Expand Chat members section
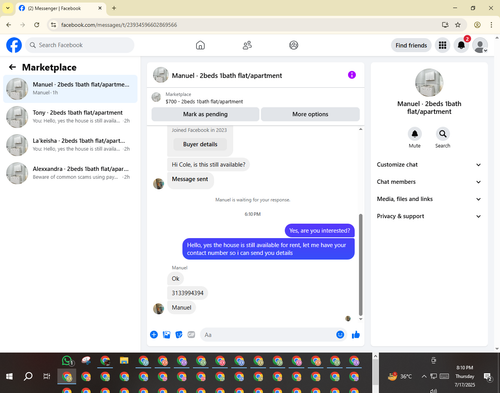This screenshot has height=393, width=500. (429, 182)
